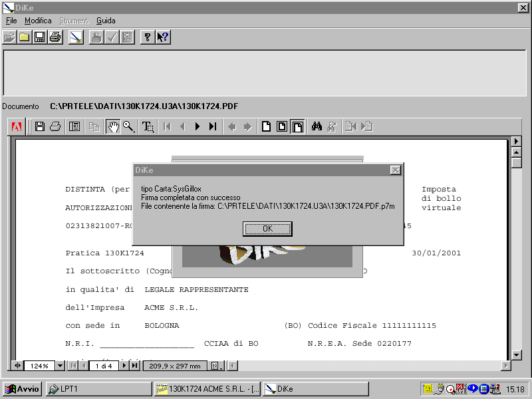The image size is (532, 399).
Task: Click the status bar next page button
Action: coord(124,366)
